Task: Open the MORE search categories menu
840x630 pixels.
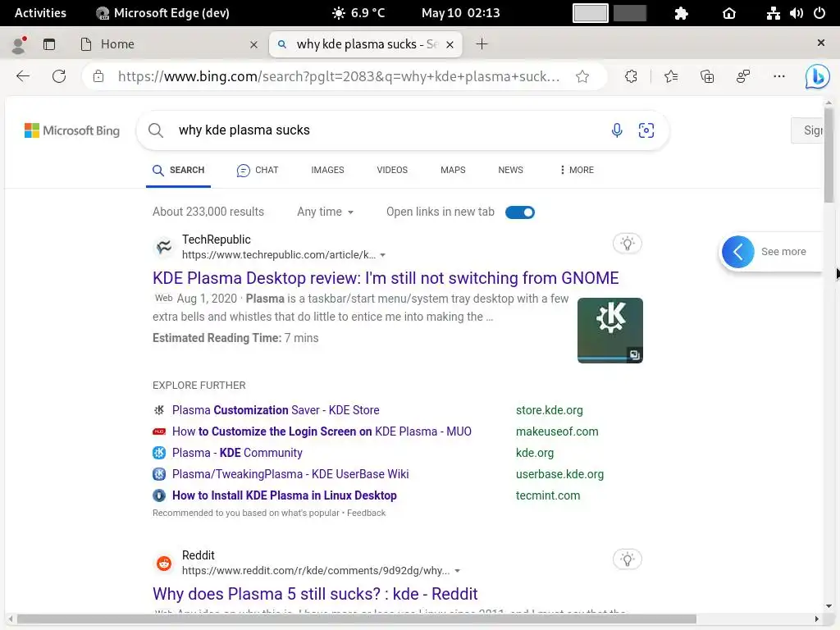Action: point(577,170)
